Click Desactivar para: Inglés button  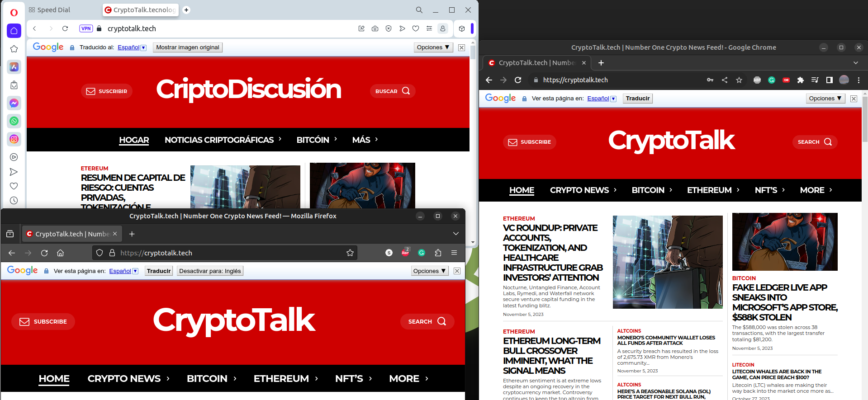[210, 271]
